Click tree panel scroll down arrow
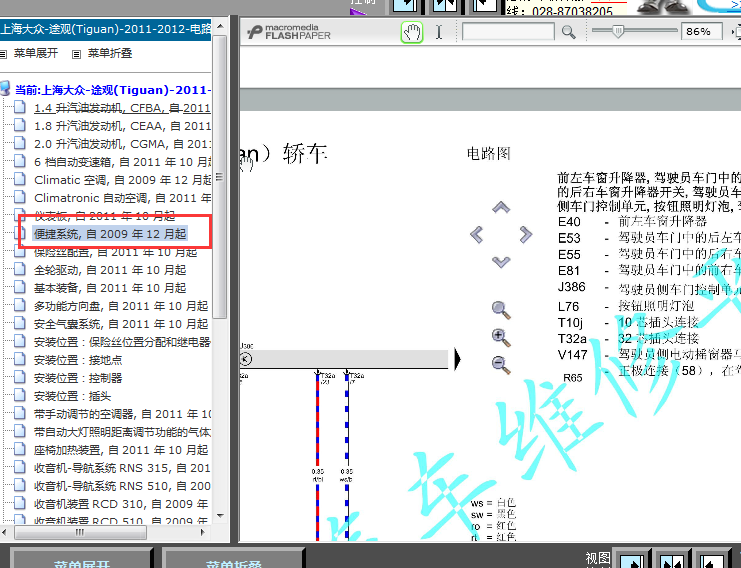Screen dimensions: 741x568 [x=220, y=516]
